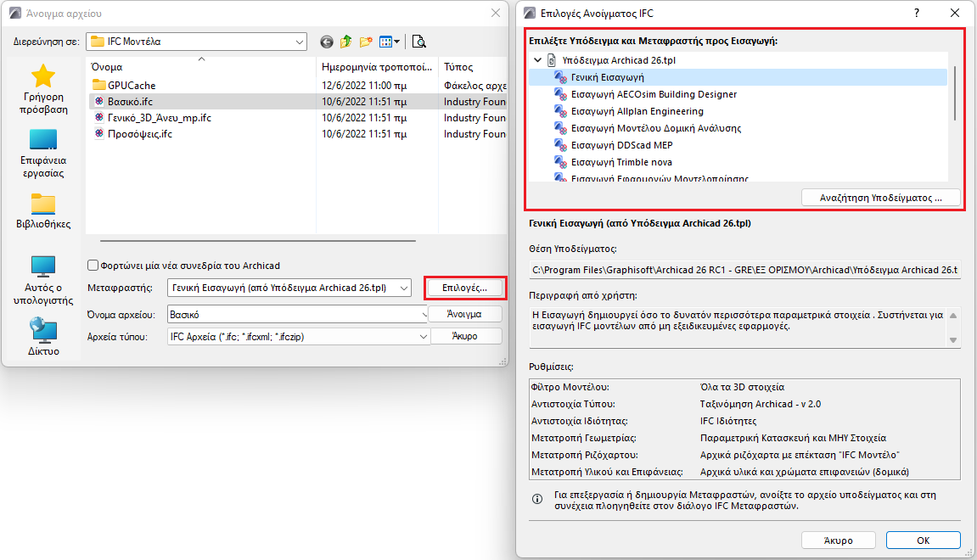
Task: Click the Θέση Υποδείγματος path field
Action: [744, 270]
